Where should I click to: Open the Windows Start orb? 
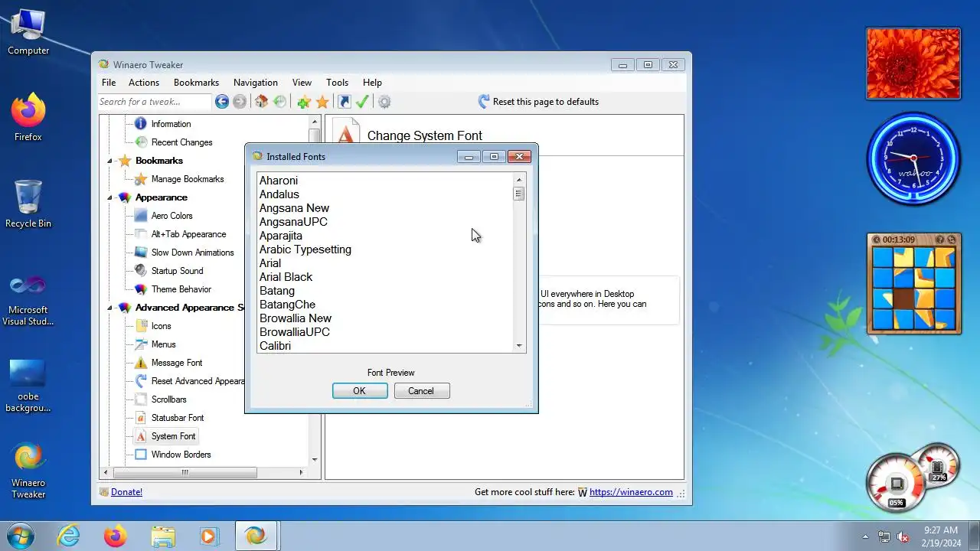tap(21, 536)
